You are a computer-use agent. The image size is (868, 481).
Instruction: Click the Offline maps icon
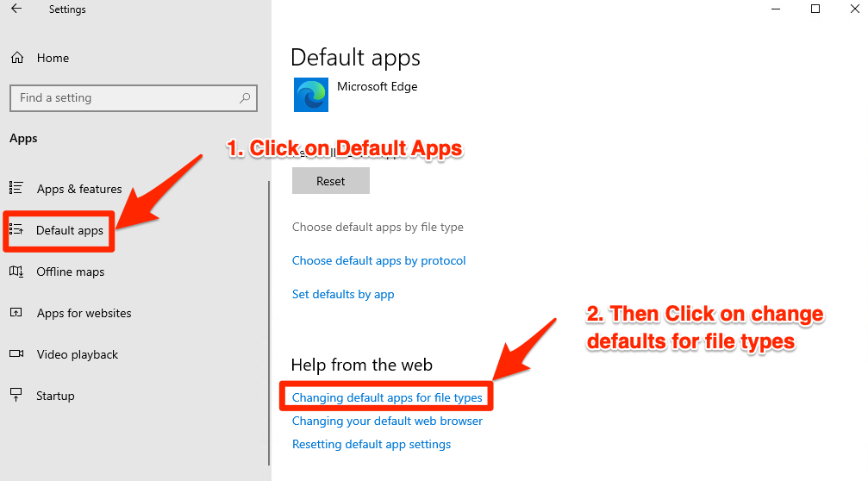click(16, 272)
